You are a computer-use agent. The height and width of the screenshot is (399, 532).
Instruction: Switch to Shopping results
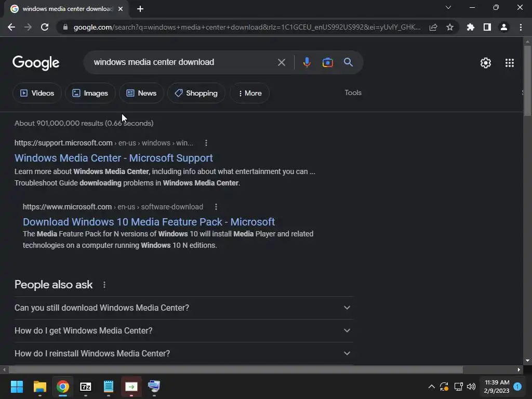pos(196,93)
